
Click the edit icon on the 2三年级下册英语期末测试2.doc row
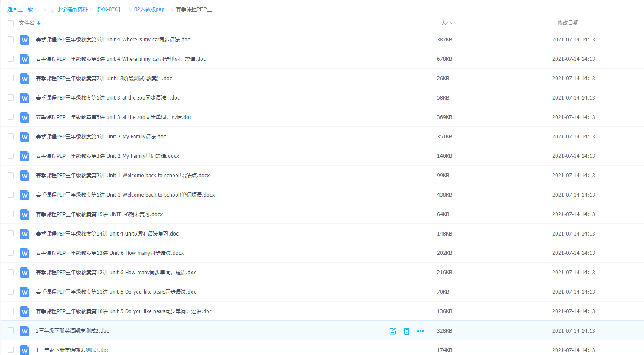coord(393,331)
